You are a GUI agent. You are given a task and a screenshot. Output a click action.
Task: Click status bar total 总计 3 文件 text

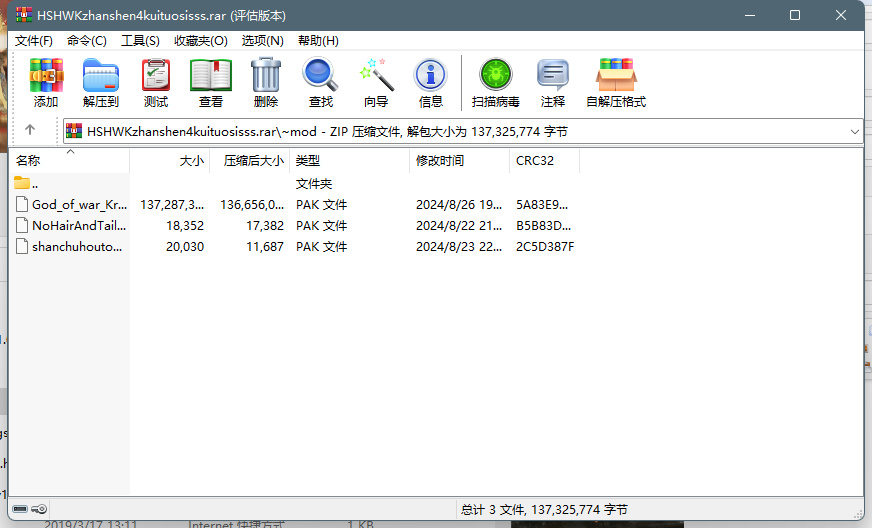coord(544,510)
